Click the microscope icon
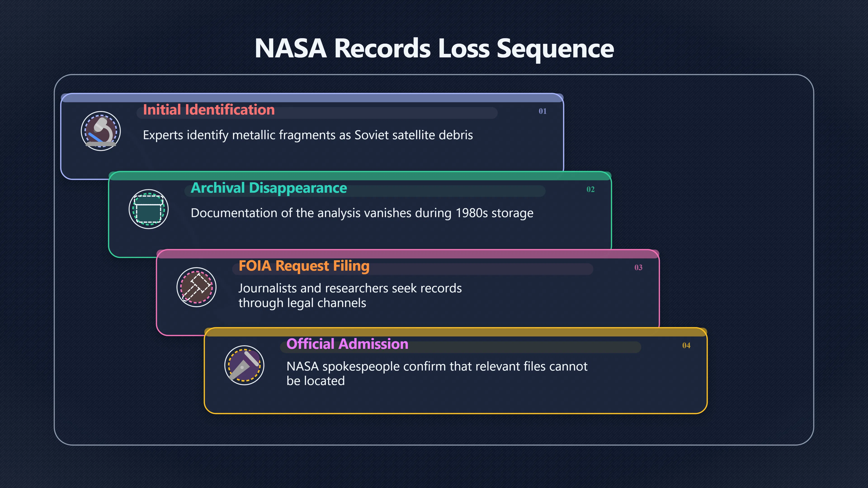Screen dimensions: 868x488 (x=101, y=131)
